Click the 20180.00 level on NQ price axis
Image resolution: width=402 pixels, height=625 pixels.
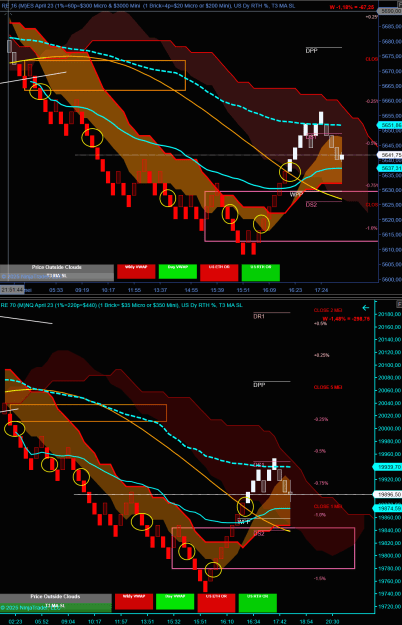tap(389, 314)
